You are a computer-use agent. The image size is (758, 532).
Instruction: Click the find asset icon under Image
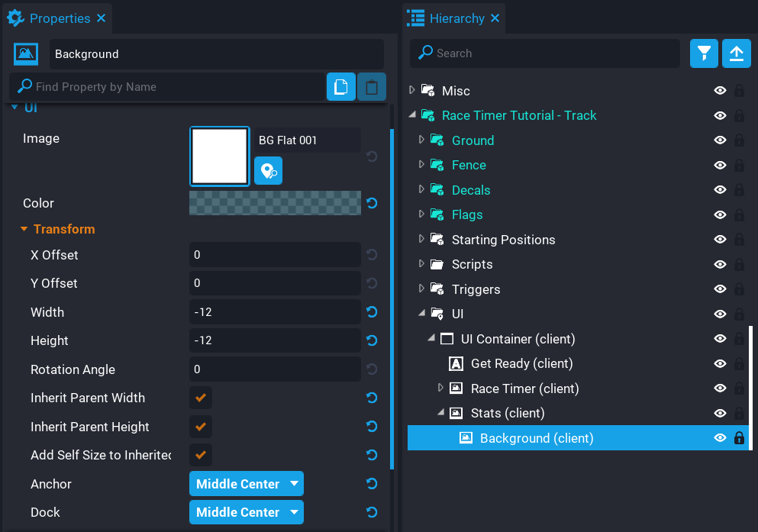click(268, 171)
